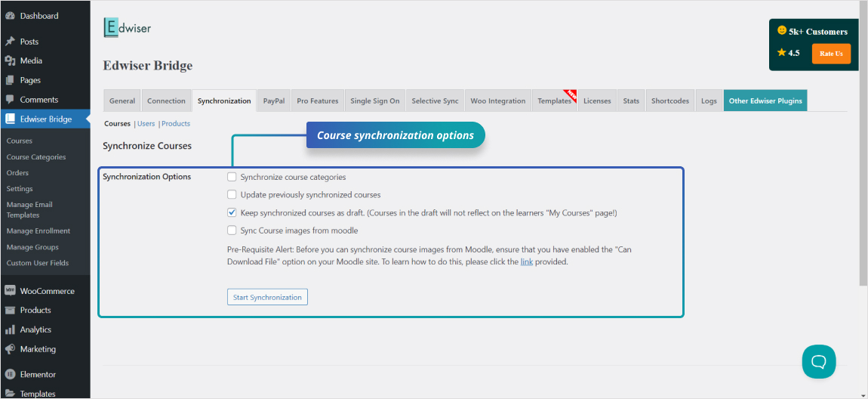This screenshot has height=399, width=868.
Task: Click the WooCommerce icon in sidebar
Action: click(9, 291)
